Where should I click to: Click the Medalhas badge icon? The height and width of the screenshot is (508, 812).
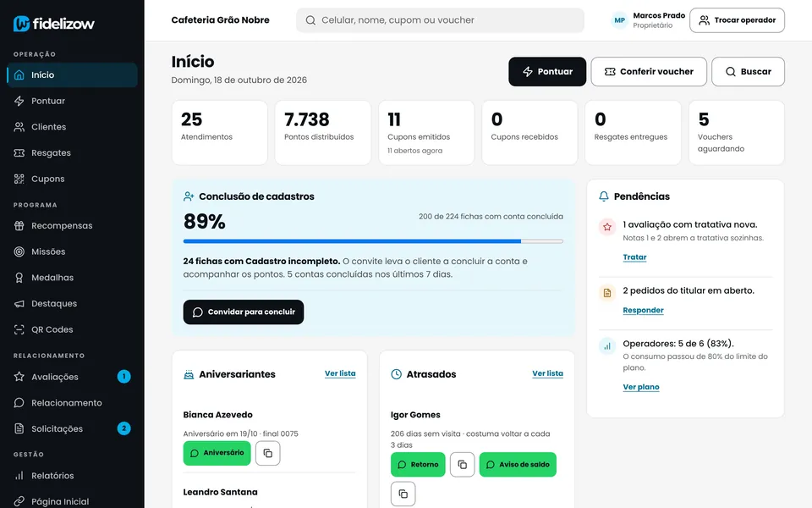[19, 278]
